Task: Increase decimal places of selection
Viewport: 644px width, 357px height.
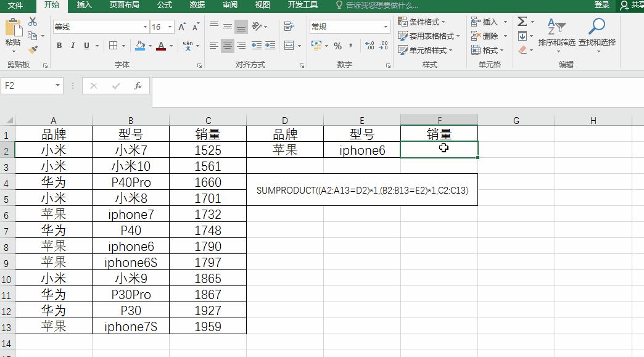Action: (370, 45)
